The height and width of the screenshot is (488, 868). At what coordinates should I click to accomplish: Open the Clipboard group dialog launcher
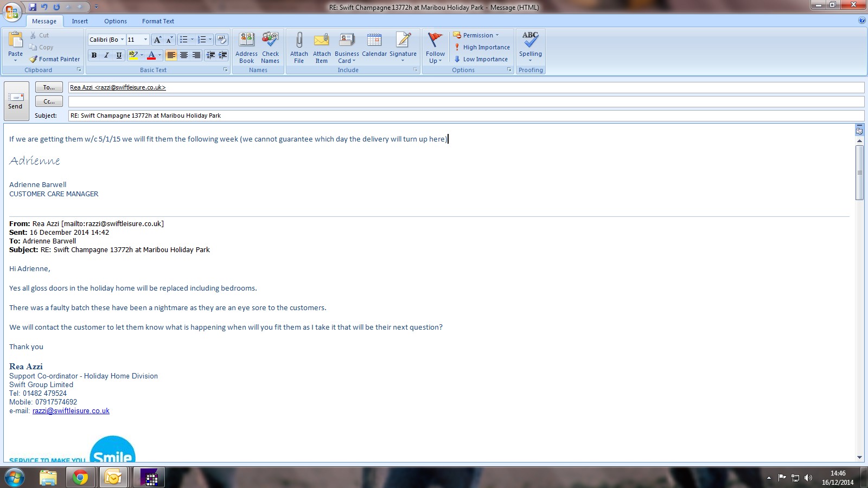79,70
